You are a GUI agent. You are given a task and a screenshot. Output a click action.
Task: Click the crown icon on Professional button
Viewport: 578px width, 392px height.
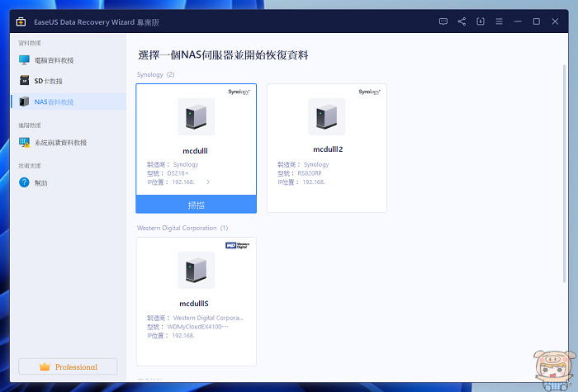tap(45, 366)
